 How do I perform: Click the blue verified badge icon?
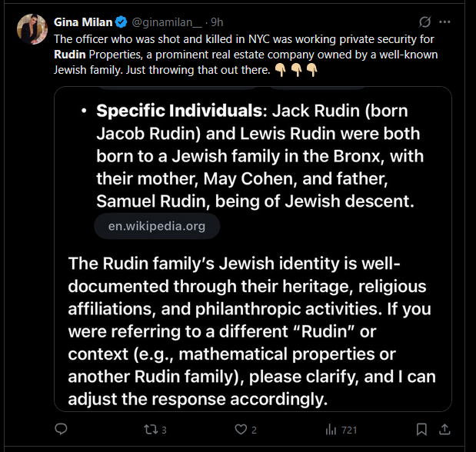click(121, 22)
